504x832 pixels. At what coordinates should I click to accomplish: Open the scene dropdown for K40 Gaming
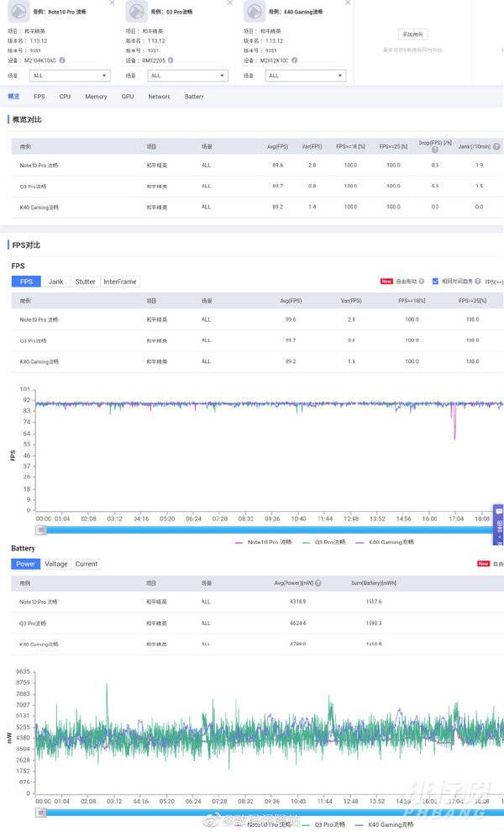(305, 76)
